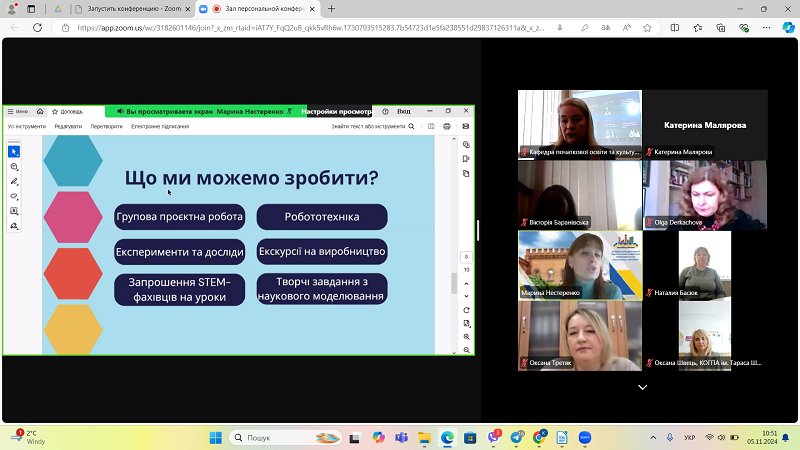This screenshot has height=450, width=800.
Task: Open the browser split screen icon
Action: 674,28
